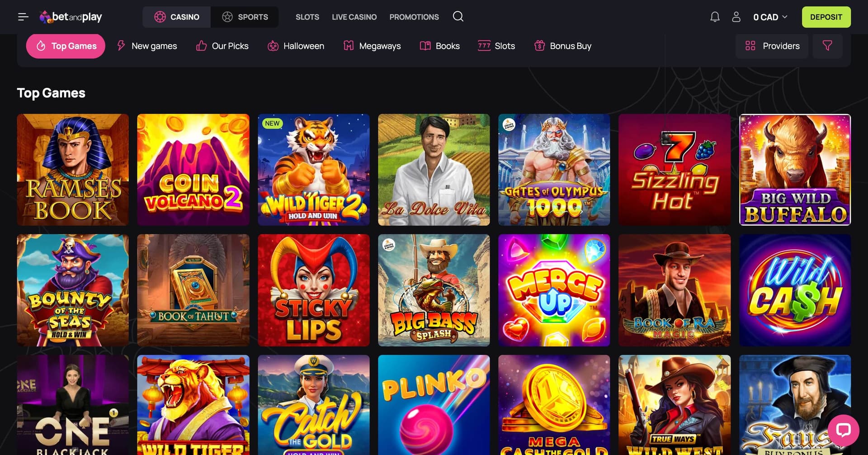Open the user account profile icon
This screenshot has height=455, width=868.
[x=736, y=17]
